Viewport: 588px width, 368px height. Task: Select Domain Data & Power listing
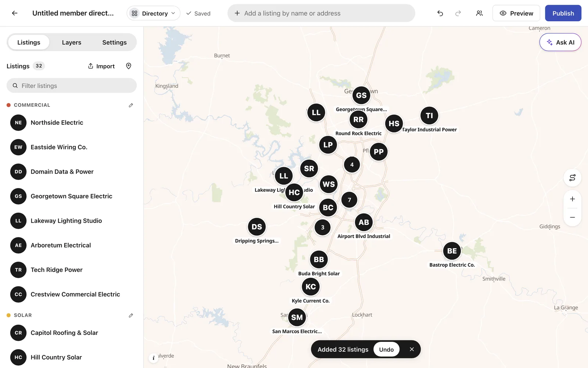click(72, 172)
